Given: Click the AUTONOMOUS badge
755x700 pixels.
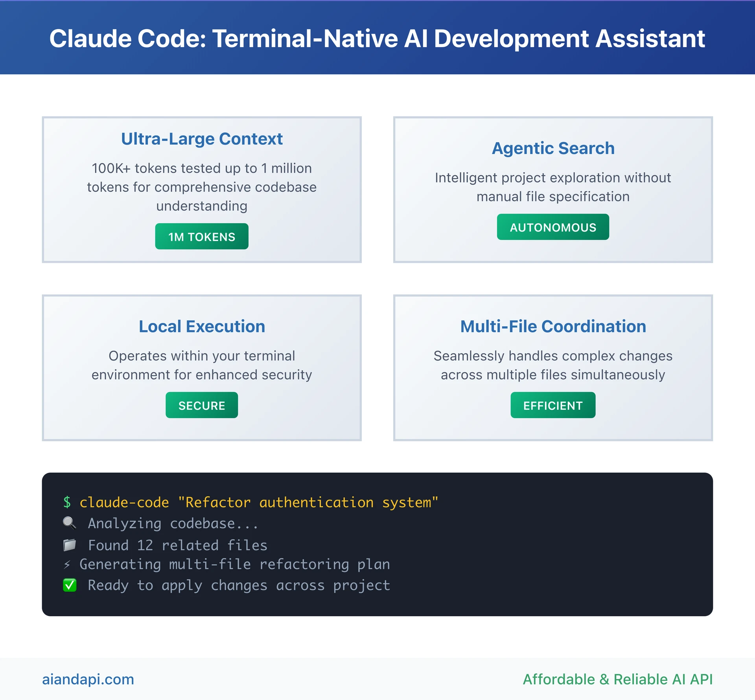Looking at the screenshot, I should (553, 227).
